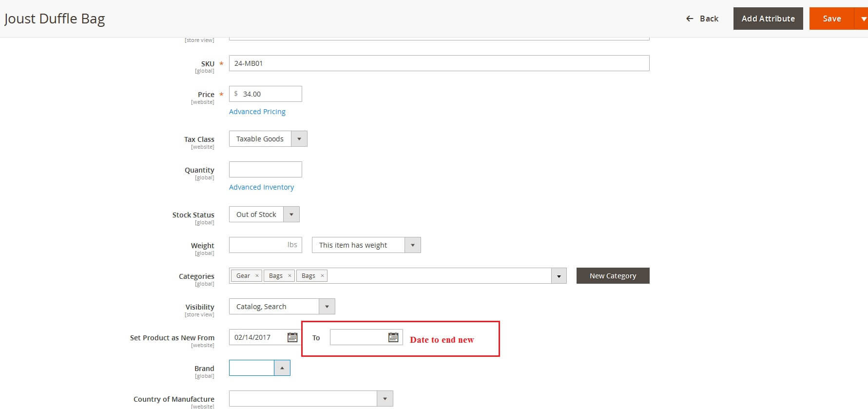Click the Save button
Image resolution: width=868 pixels, height=409 pixels.
coord(832,19)
